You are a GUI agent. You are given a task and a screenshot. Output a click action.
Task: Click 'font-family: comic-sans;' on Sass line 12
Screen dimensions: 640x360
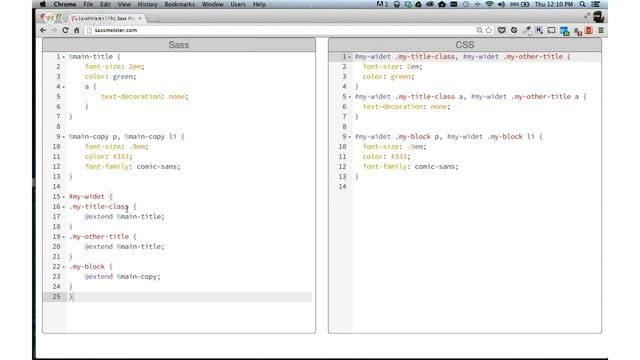(133, 167)
